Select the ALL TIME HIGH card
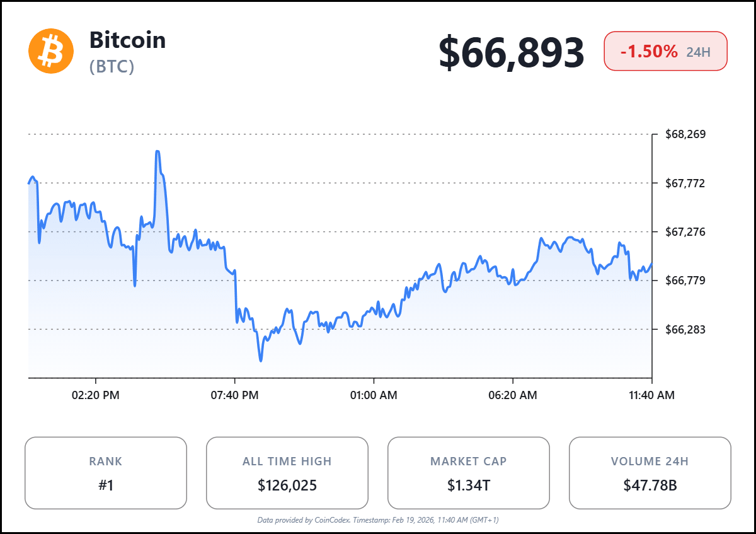 point(287,473)
